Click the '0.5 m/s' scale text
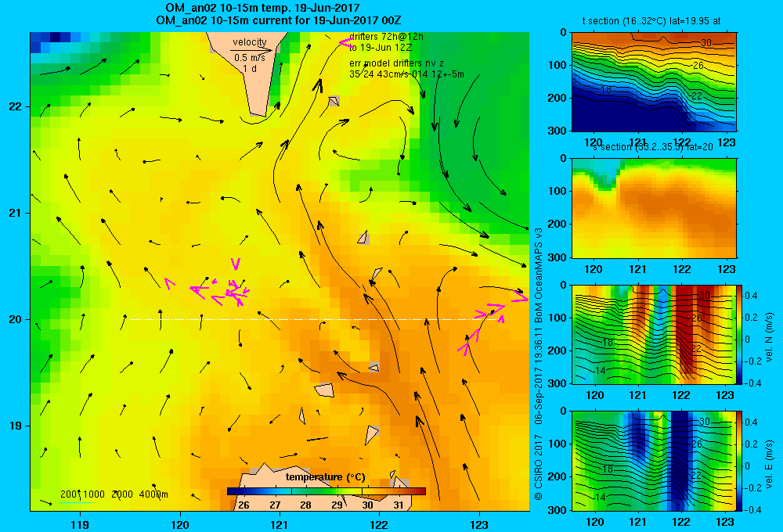The image size is (783, 532). [x=250, y=58]
